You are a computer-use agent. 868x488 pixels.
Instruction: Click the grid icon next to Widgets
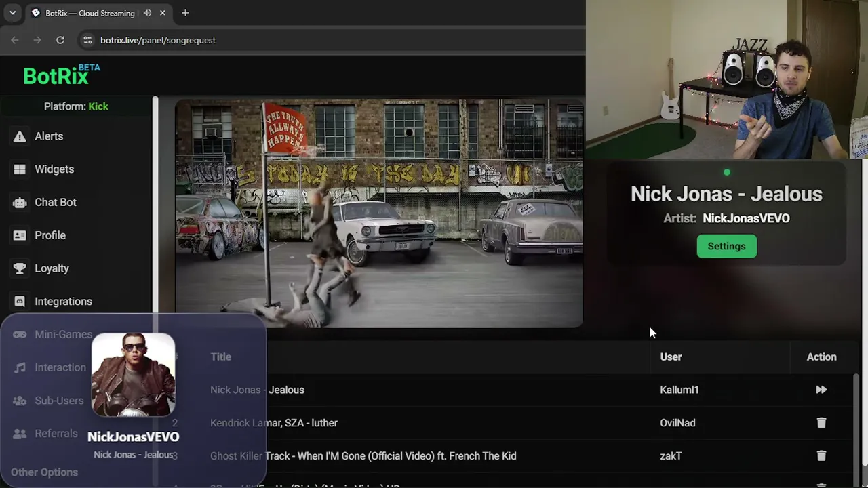point(20,169)
